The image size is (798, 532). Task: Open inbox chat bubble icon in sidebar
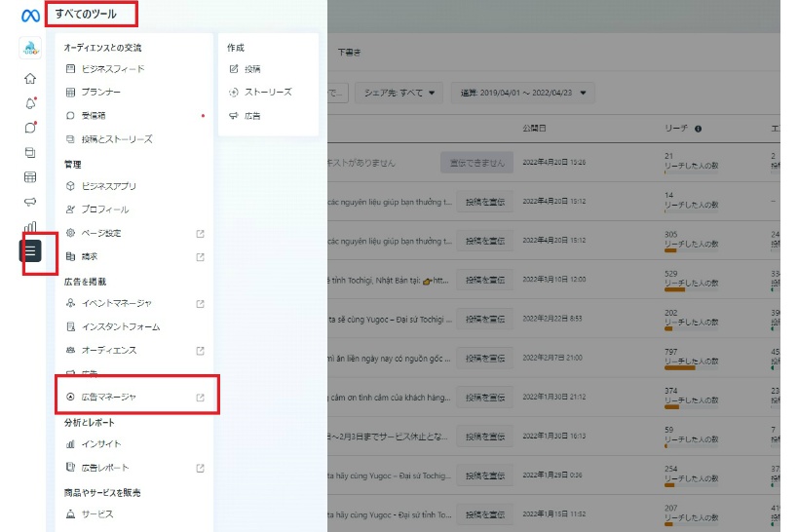pyautogui.click(x=30, y=128)
